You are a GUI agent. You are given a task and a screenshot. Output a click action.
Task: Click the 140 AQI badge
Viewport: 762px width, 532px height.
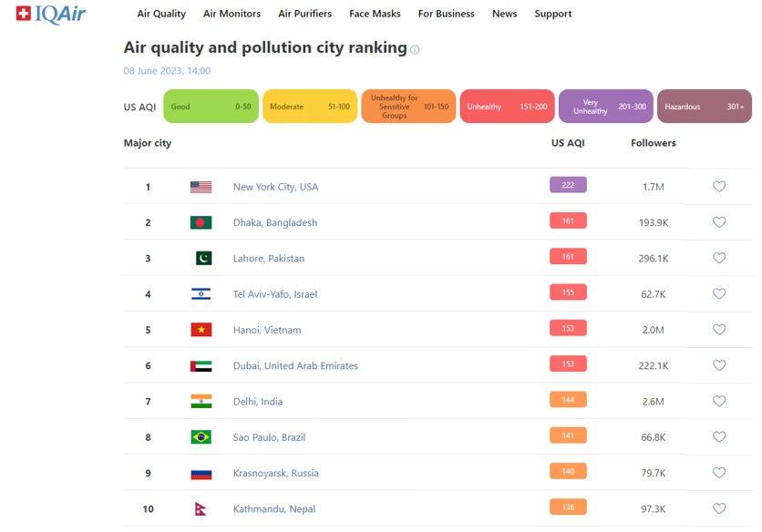(x=568, y=471)
